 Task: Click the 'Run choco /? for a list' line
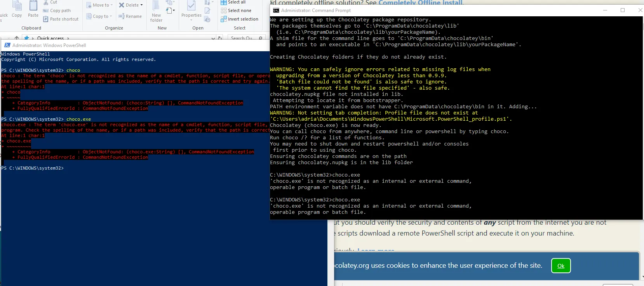327,138
